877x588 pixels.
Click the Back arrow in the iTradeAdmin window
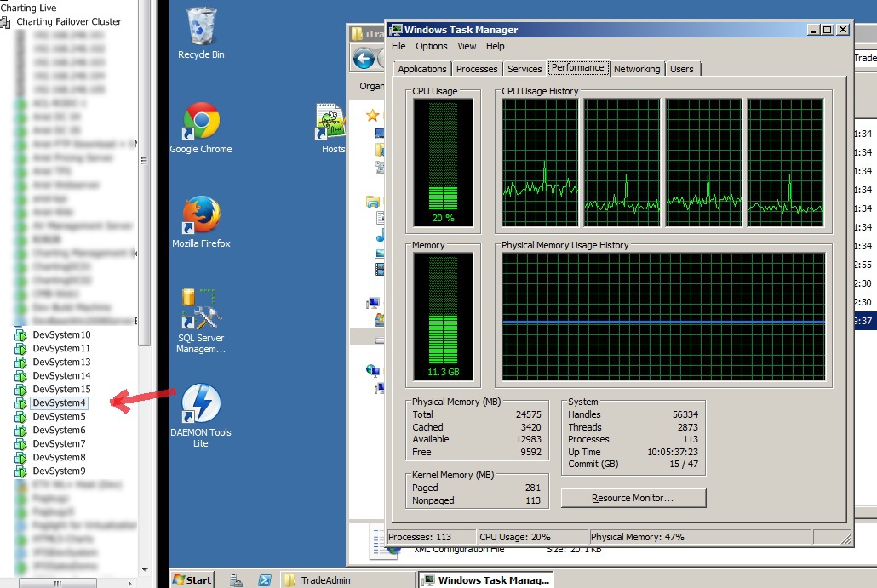coord(364,58)
